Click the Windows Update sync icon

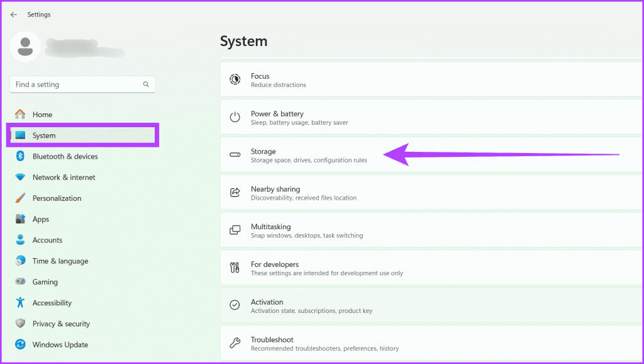click(20, 344)
